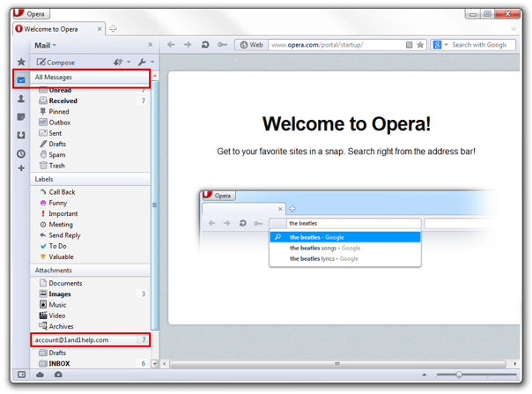Open the Drafts folder under All Messages

(x=90, y=144)
